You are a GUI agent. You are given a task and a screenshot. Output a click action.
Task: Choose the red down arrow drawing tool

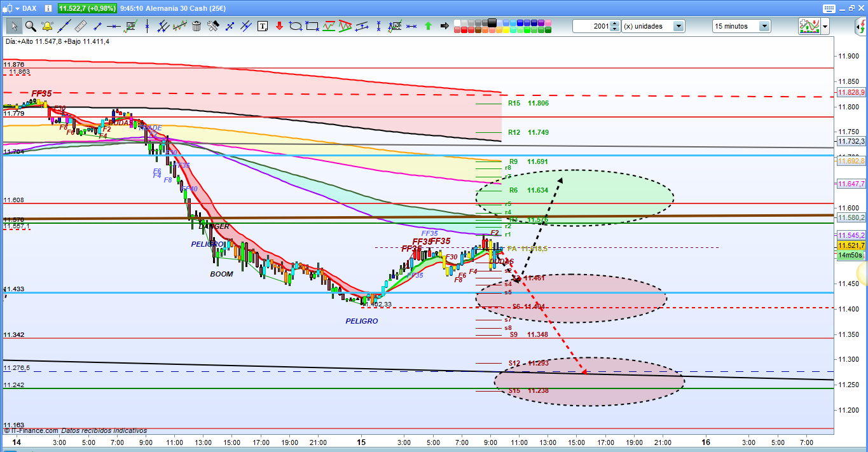[x=279, y=26]
